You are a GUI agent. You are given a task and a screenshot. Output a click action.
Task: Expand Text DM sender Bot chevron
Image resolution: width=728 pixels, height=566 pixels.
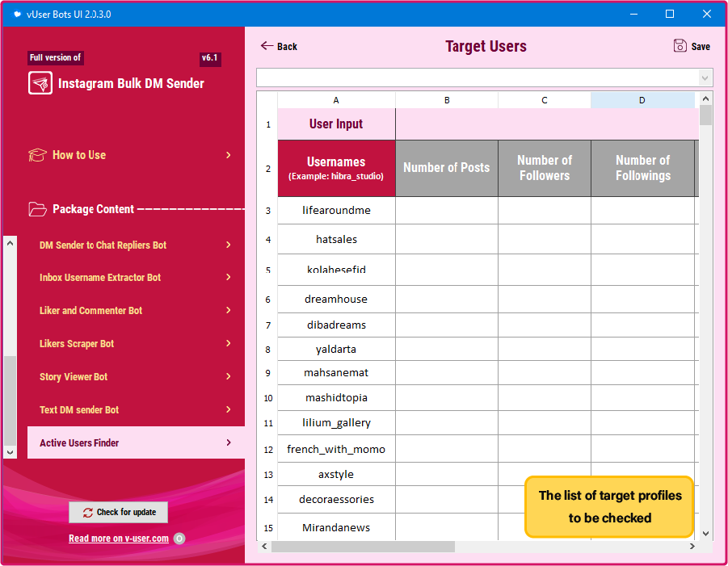click(x=229, y=409)
